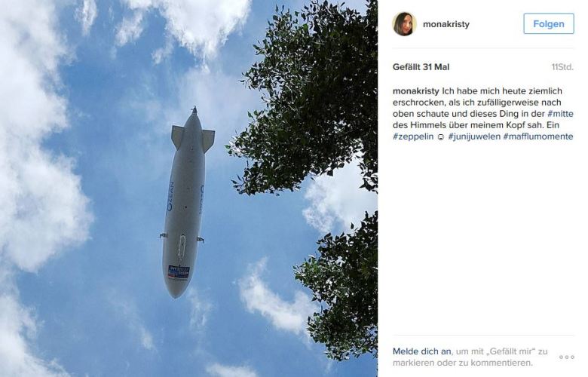Open the monakristy username beside the avatar
This screenshot has width=588, height=377.
click(x=446, y=24)
